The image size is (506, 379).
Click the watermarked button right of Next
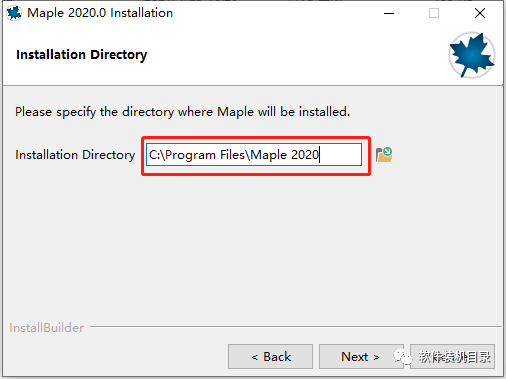pyautogui.click(x=452, y=357)
